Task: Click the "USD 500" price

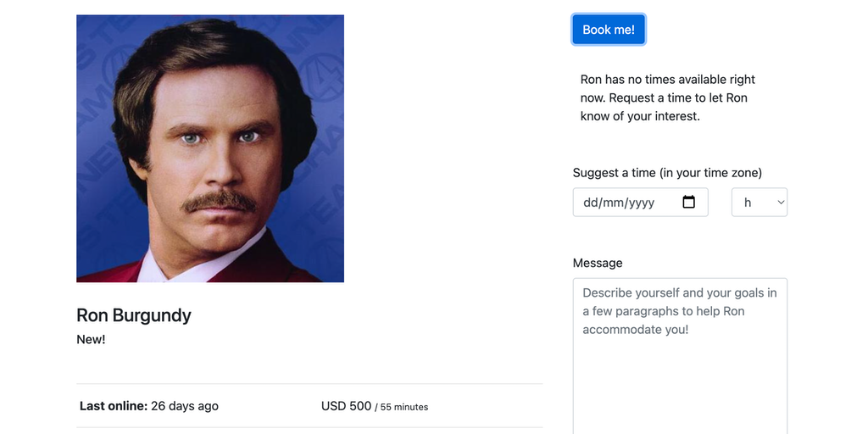Action: pos(346,406)
